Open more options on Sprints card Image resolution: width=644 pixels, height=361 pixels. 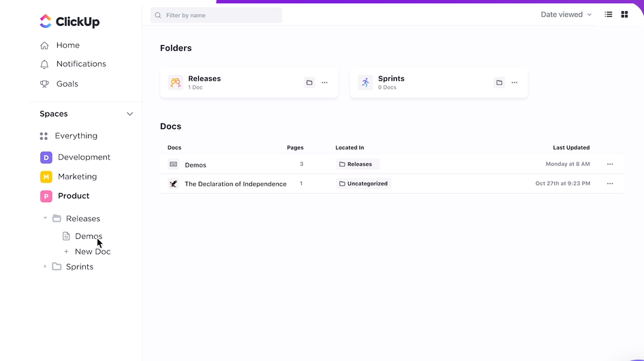tap(515, 83)
